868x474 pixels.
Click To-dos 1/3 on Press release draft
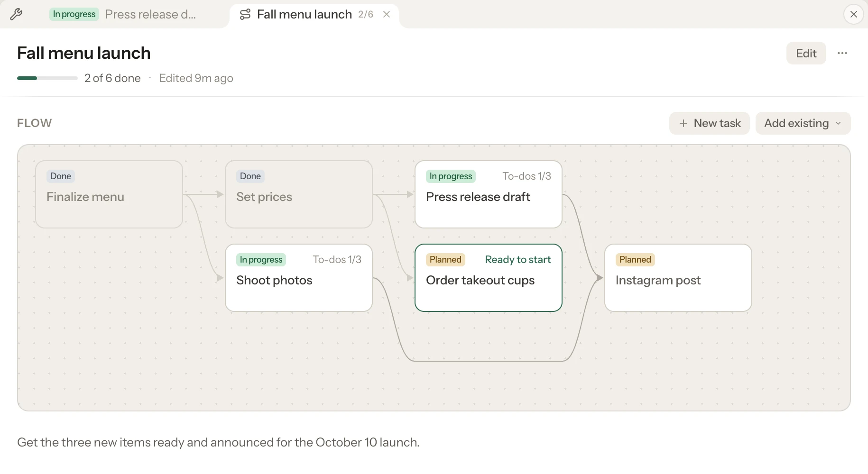[526, 176]
